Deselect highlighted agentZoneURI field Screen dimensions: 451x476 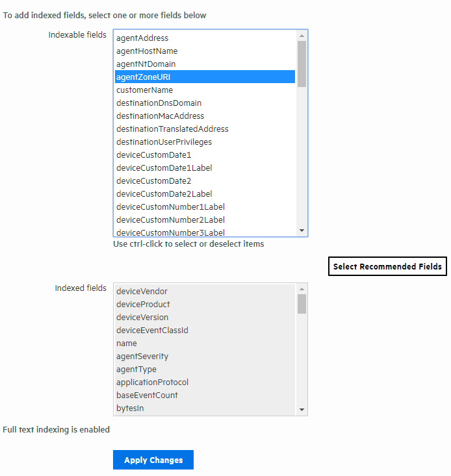(x=144, y=77)
